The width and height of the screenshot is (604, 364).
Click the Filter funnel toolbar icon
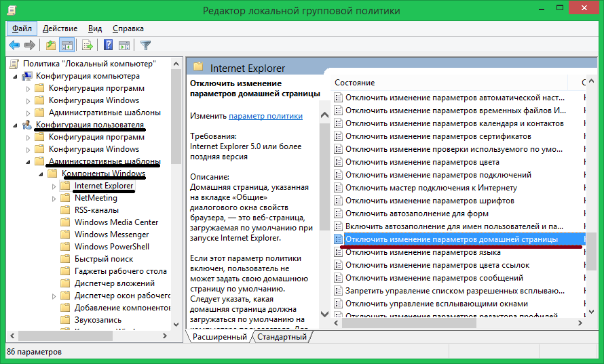pyautogui.click(x=145, y=45)
